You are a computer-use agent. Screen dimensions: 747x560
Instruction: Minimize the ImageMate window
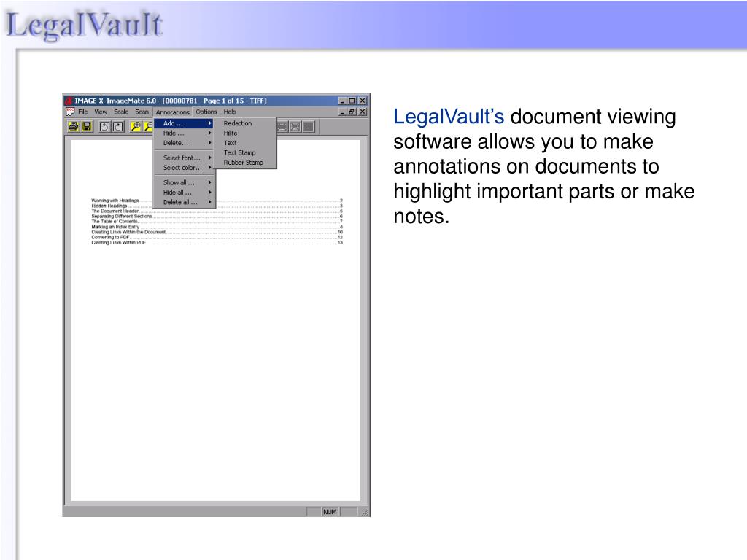[343, 101]
